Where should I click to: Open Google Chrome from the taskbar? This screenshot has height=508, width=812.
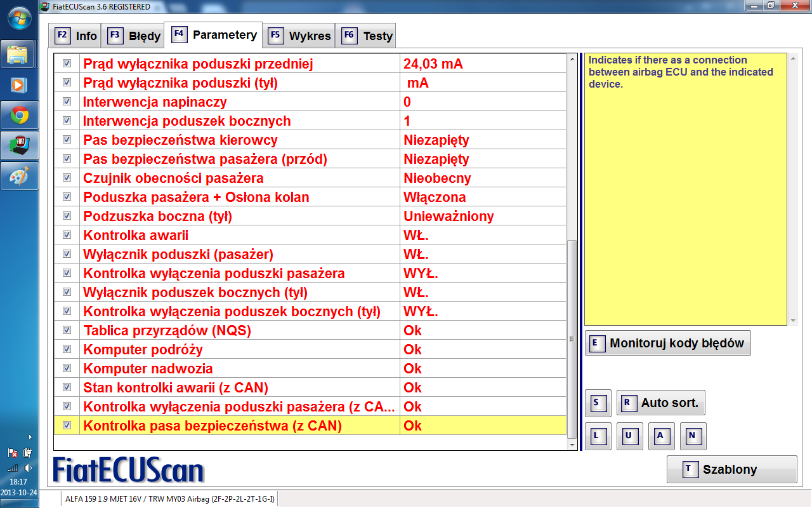[19, 116]
